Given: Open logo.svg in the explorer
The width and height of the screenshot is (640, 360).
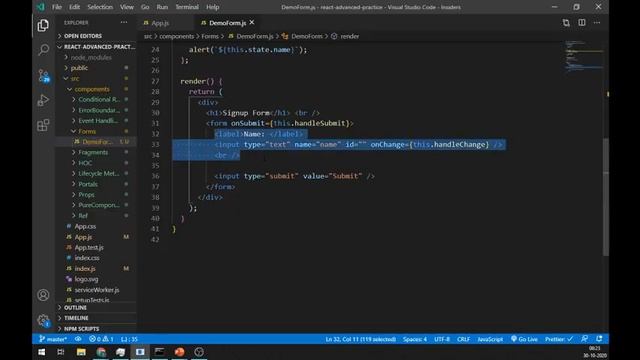Looking at the screenshot, I should coord(86,279).
